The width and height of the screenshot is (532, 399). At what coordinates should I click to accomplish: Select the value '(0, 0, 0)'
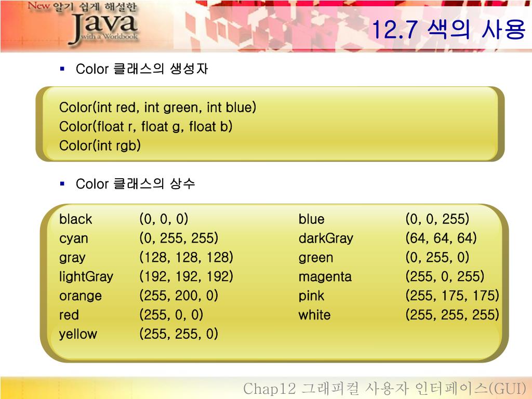[164, 219]
